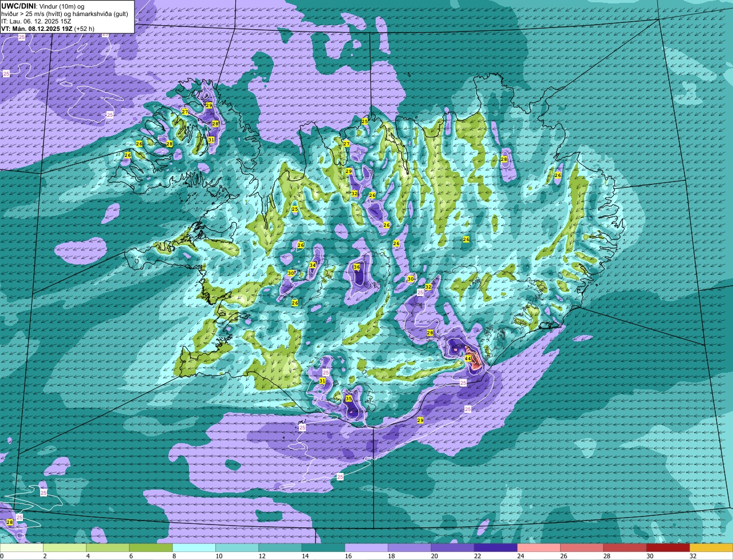Click the dark red 30–32 legend swatch
The width and height of the screenshot is (733, 560).
click(x=668, y=547)
